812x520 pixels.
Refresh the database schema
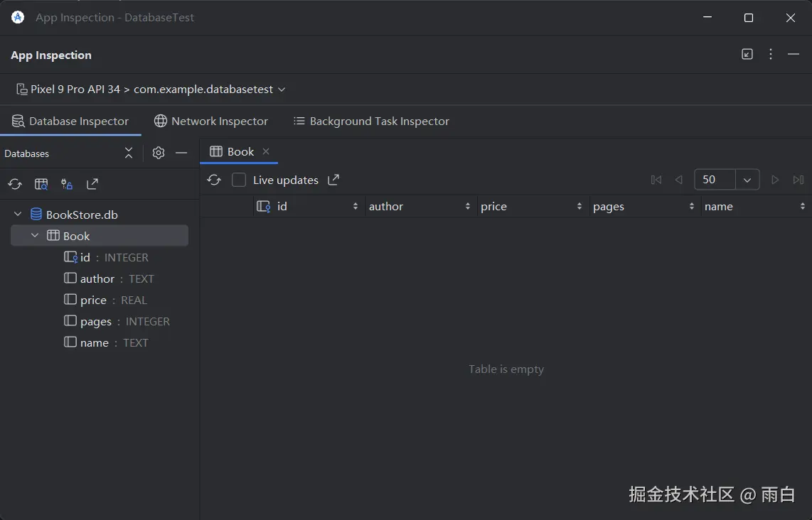click(x=15, y=184)
